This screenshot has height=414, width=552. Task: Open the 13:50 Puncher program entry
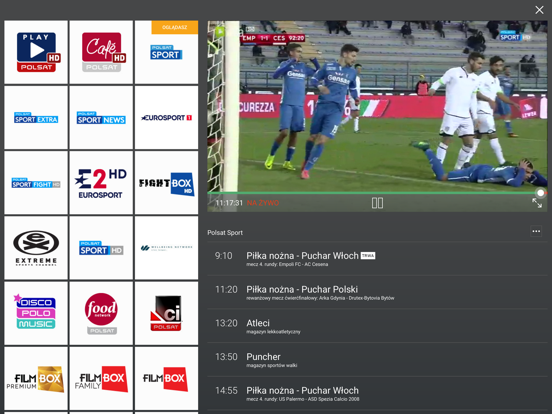point(377,360)
